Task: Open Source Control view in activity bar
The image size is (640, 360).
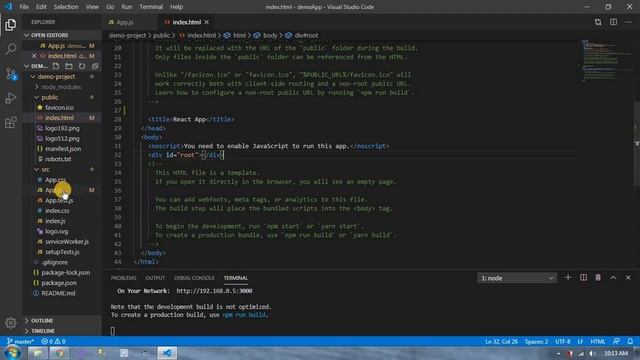Action: click(x=11, y=73)
